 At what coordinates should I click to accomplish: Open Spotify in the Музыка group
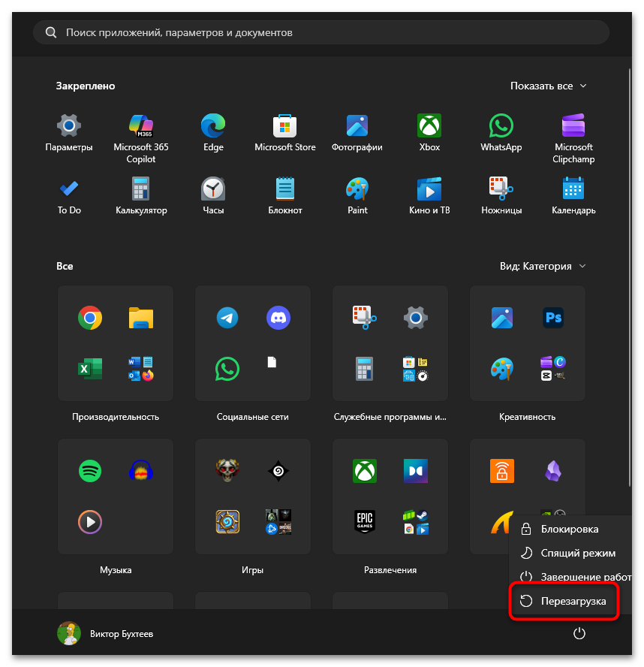pyautogui.click(x=90, y=471)
